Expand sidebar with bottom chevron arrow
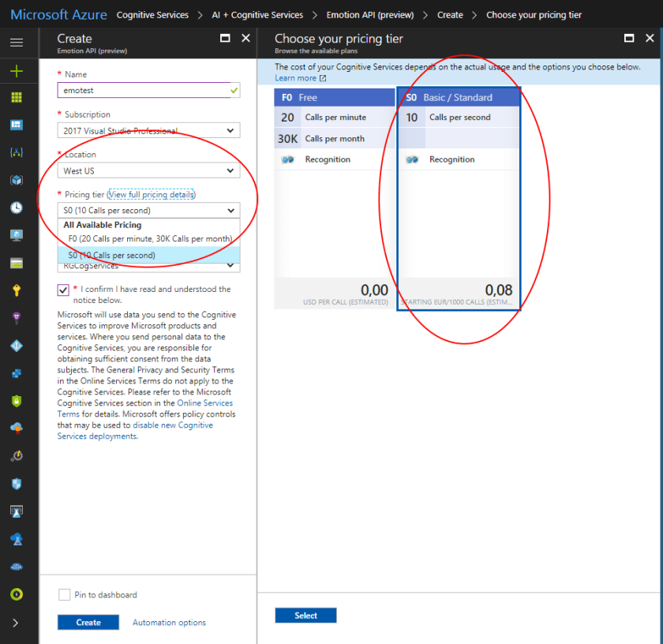Screen dimensions: 663x644 pos(17,623)
